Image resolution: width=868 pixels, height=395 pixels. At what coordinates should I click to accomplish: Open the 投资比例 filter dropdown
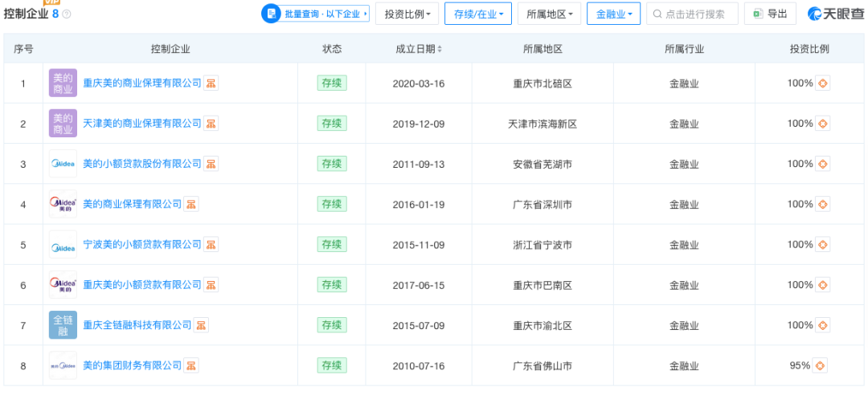tap(407, 14)
